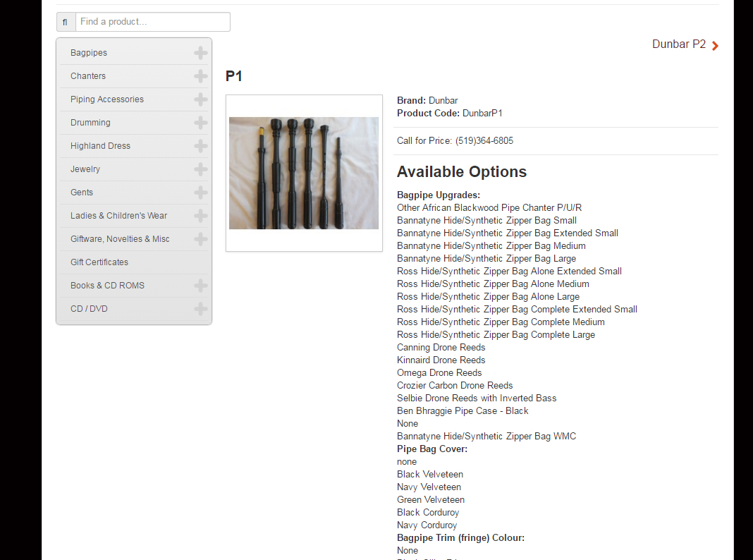Open the Drumming menu category
This screenshot has width=753, height=560.
[90, 123]
